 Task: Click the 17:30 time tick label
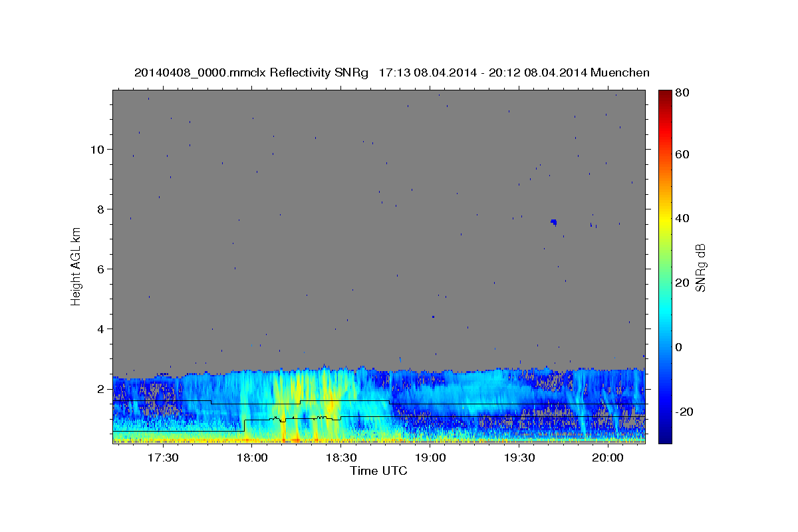pyautogui.click(x=162, y=458)
